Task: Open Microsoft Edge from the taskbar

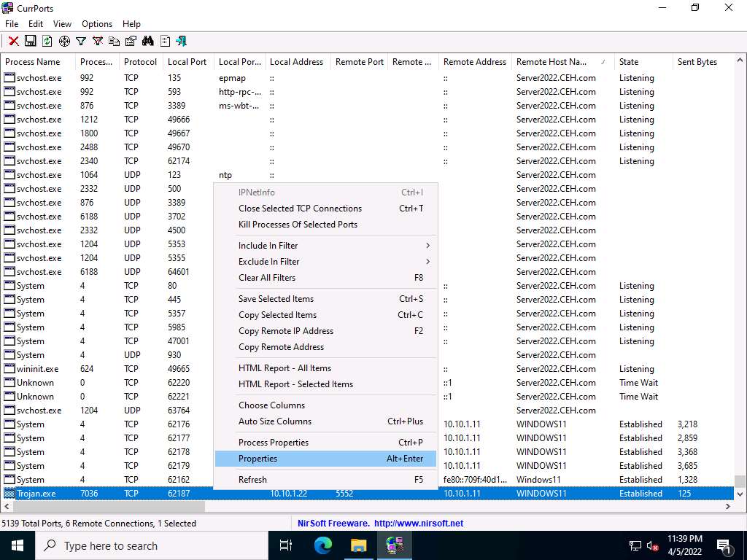Action: tap(323, 545)
